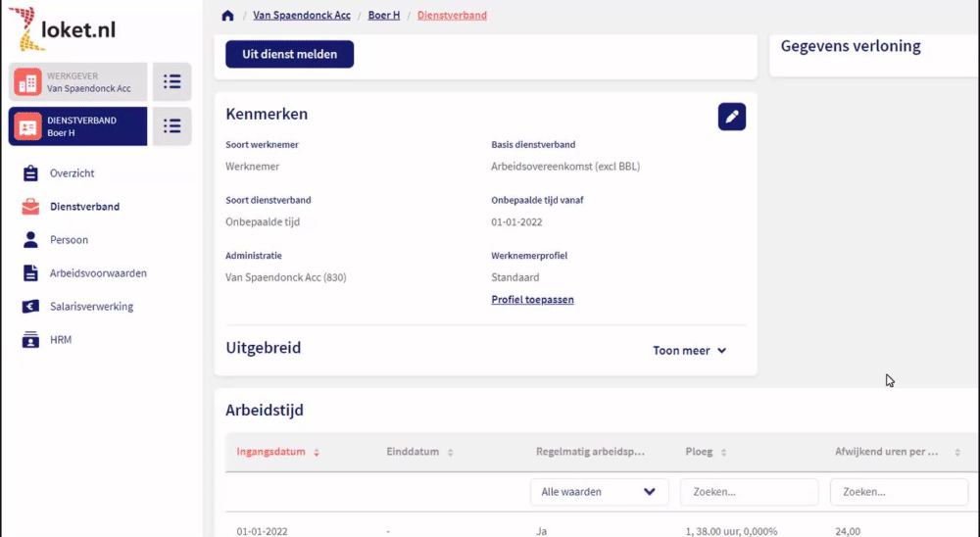
Task: Open the Dienstverband list menu icon
Action: 171,126
